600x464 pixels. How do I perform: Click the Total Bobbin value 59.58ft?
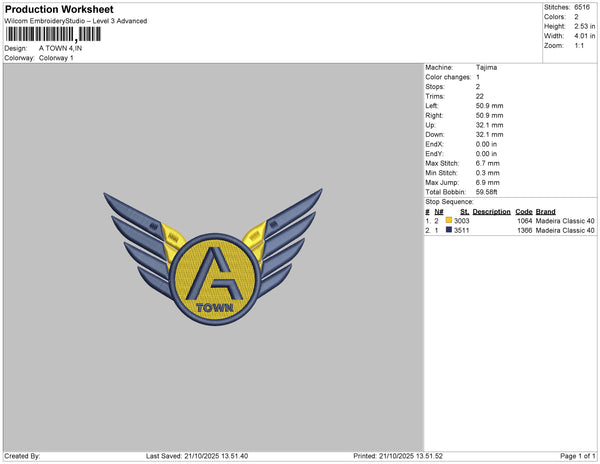click(x=487, y=192)
